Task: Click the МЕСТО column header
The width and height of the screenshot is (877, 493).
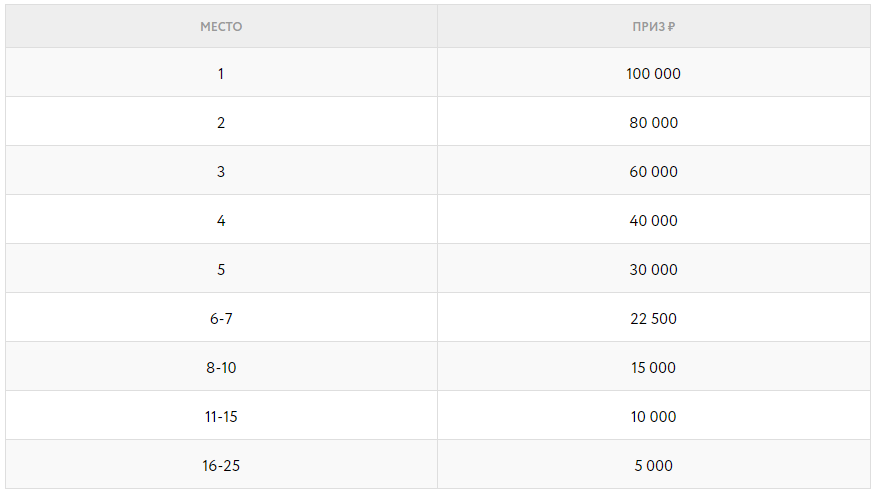Action: [221, 27]
